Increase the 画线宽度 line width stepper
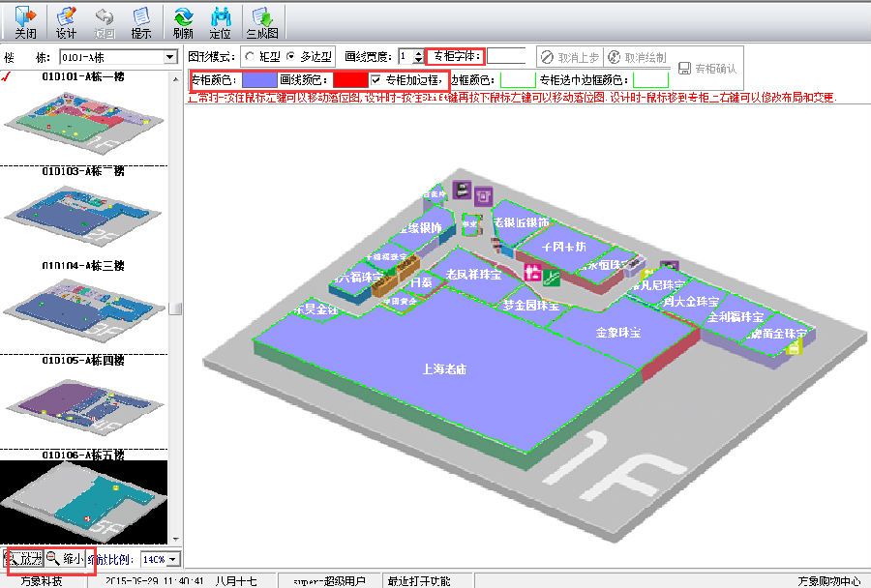Image resolution: width=871 pixels, height=588 pixels. coord(418,53)
